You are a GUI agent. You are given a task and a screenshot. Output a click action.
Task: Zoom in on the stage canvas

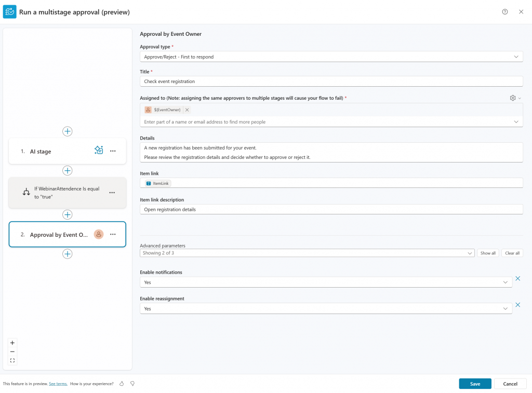click(12, 343)
